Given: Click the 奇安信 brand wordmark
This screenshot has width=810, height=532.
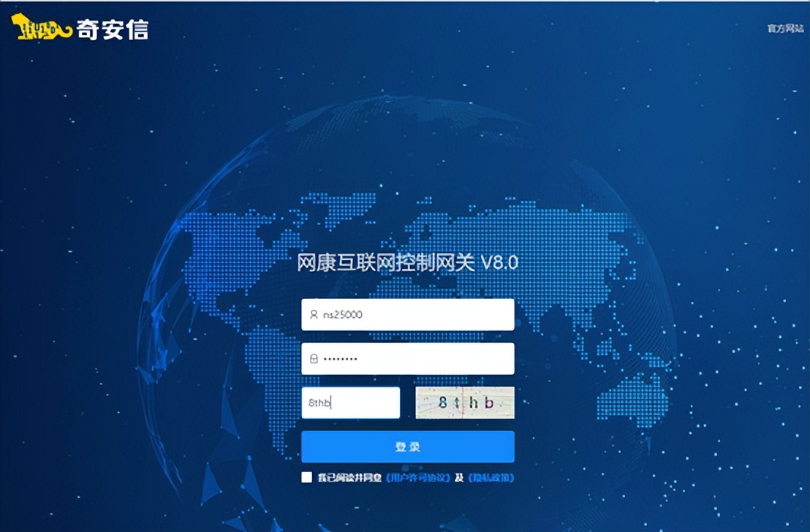Looking at the screenshot, I should point(113,29).
